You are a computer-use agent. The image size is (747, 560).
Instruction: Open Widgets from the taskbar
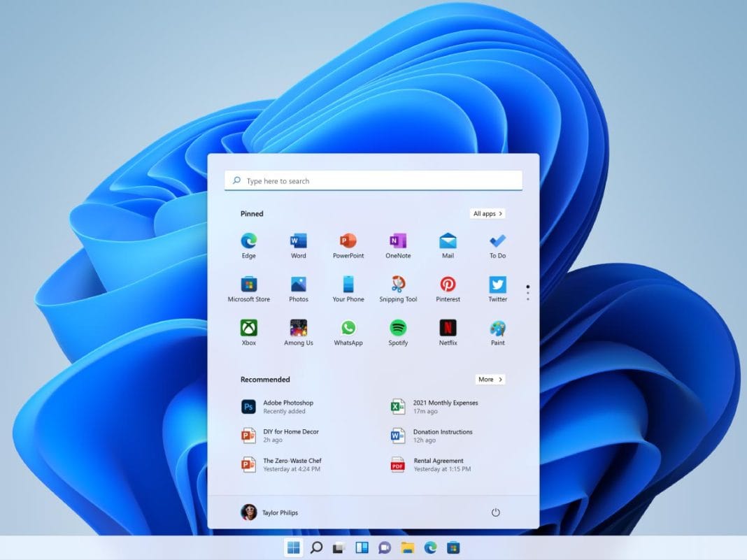coord(362,547)
